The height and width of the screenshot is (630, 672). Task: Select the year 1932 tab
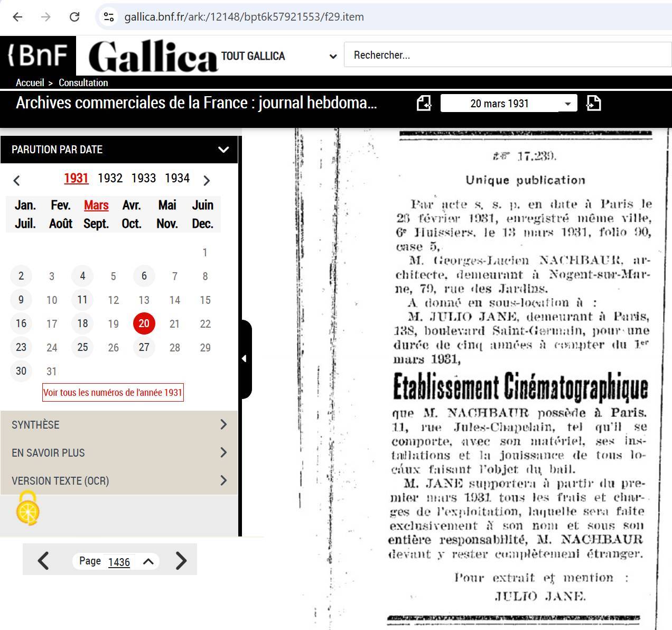point(110,178)
